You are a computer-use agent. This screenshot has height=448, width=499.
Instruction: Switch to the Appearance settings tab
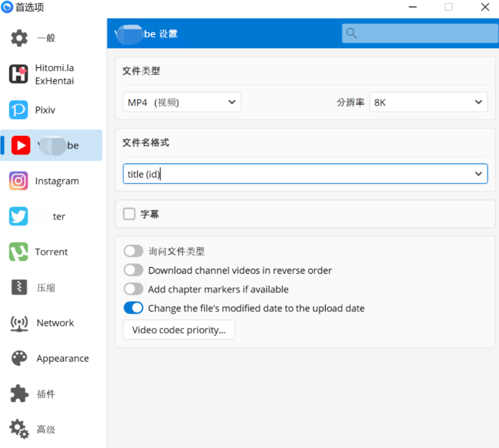point(51,358)
